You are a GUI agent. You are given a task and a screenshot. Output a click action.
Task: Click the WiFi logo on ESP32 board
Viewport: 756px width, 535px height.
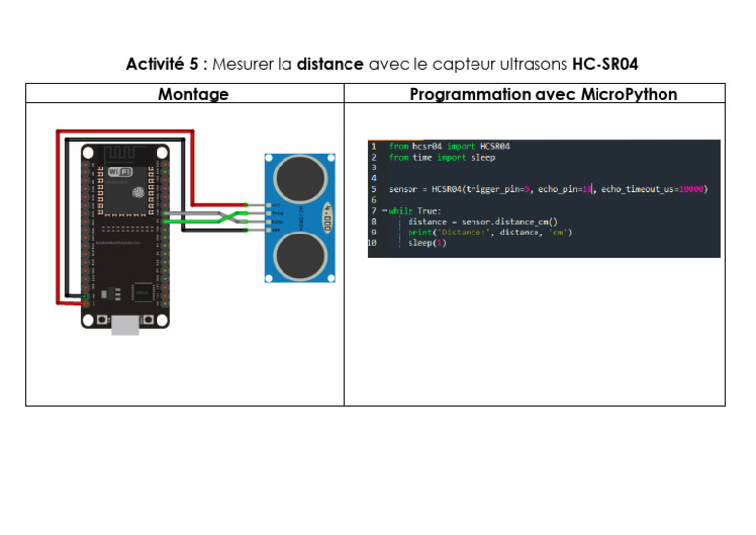[120, 171]
